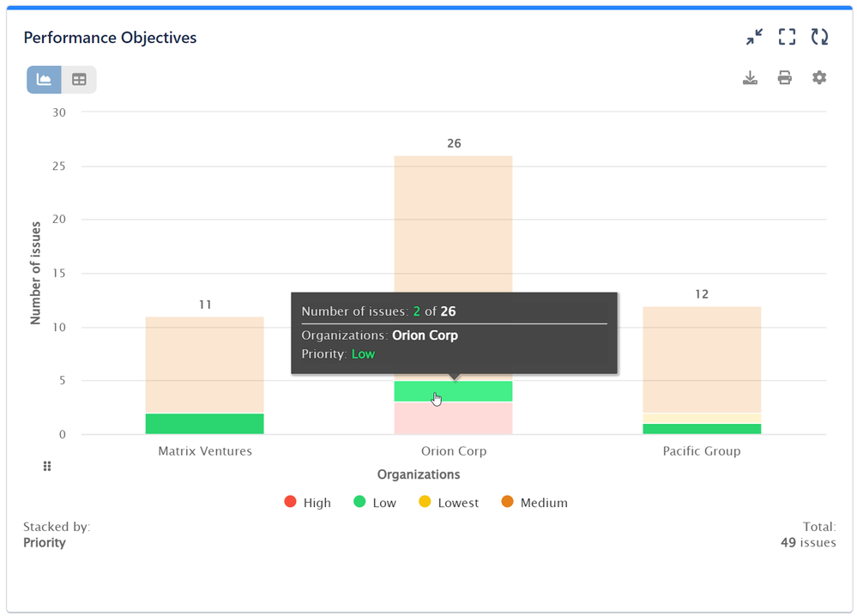Click the drag handle near the y-axis
Viewport: 857px width, 616px height.
click(x=46, y=466)
